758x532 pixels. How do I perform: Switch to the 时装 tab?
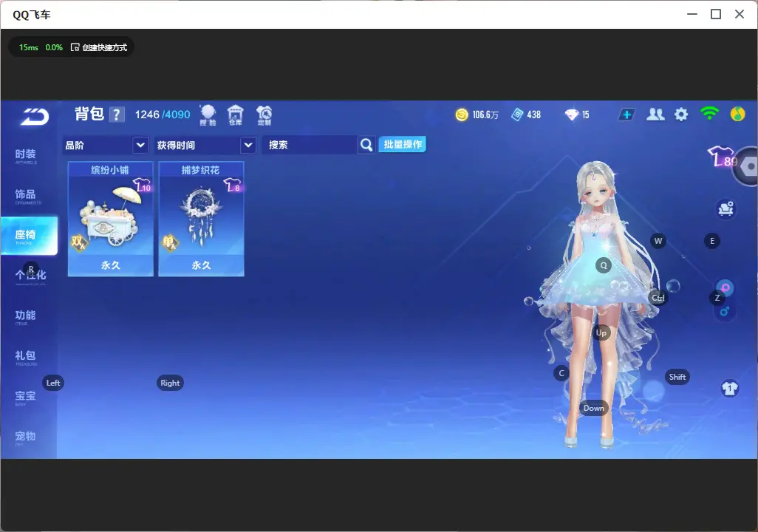click(x=26, y=155)
